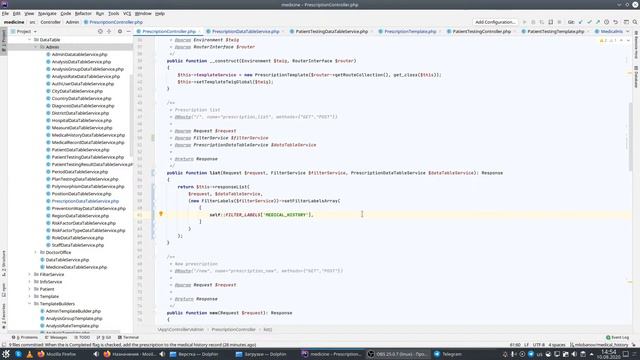Open the Navigate menu

pyautogui.click(x=47, y=13)
